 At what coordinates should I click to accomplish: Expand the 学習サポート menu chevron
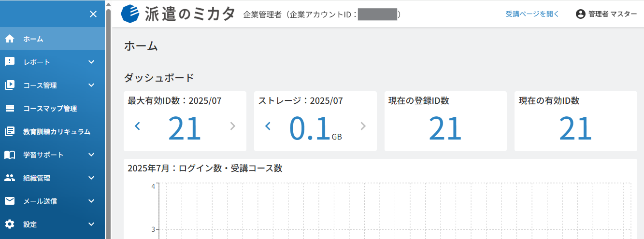point(91,155)
